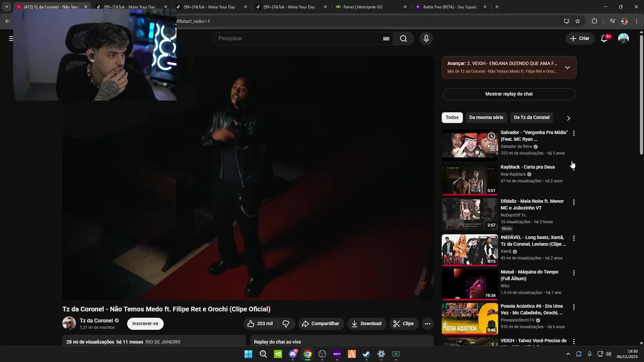
Task: Open Poesia Acústica #6 thumbnail
Action: point(470,319)
